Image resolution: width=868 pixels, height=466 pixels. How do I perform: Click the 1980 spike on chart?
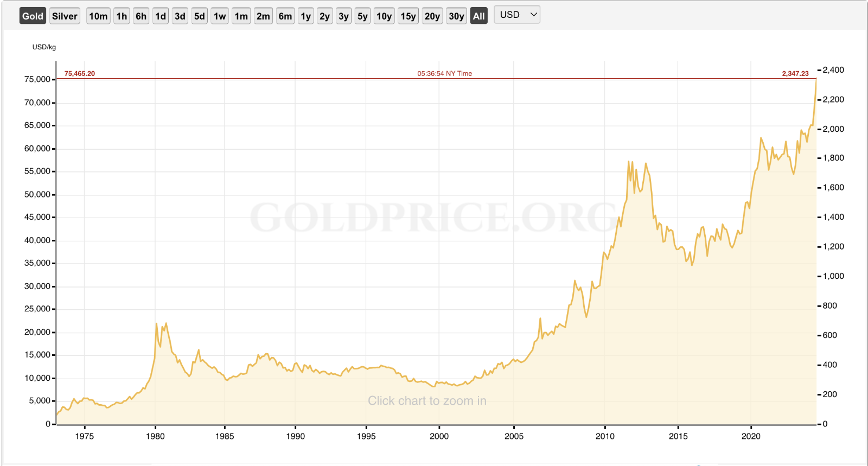[x=157, y=323]
